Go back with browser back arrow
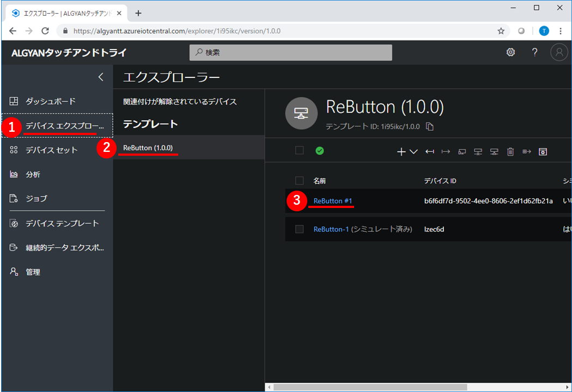 coord(13,31)
